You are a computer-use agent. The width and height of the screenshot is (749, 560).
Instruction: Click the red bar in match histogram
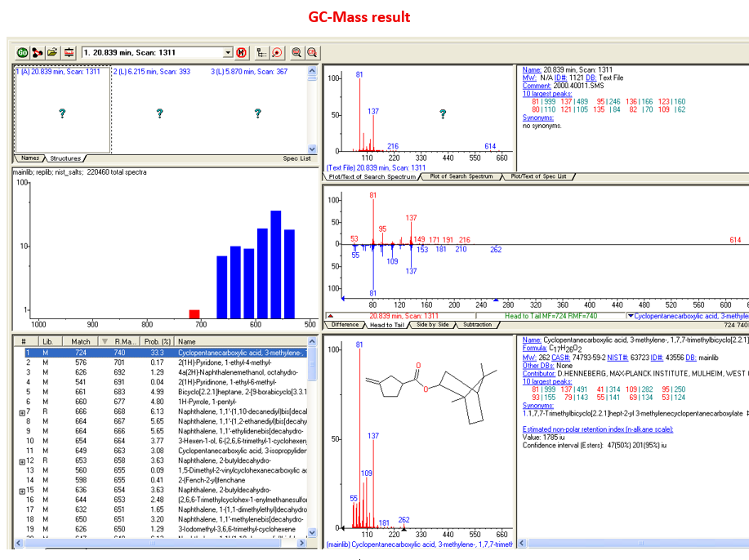(194, 313)
